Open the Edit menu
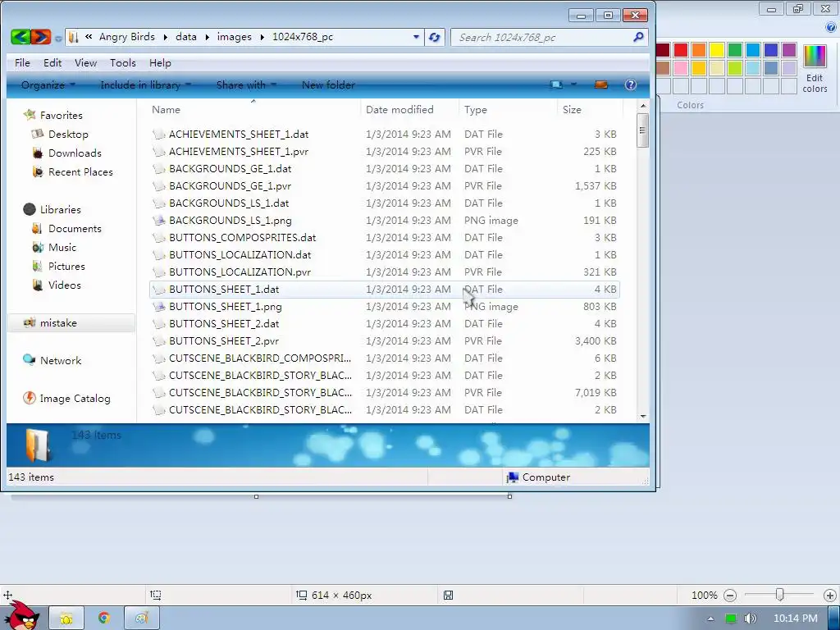 52,62
